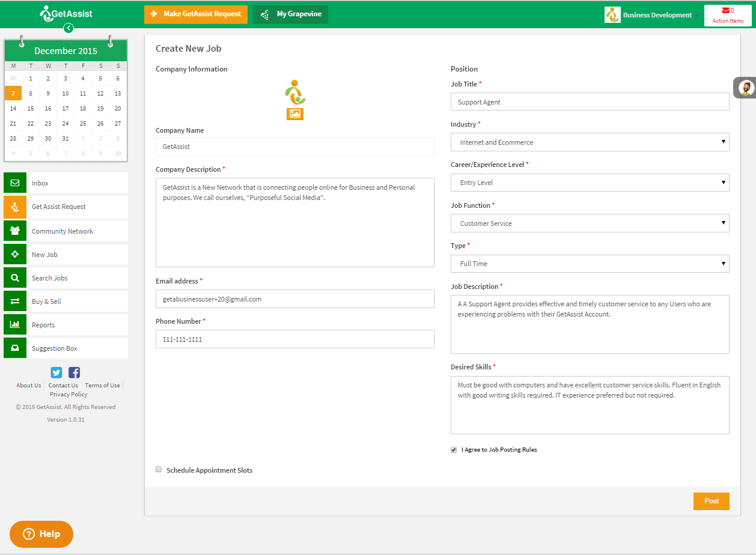This screenshot has width=756, height=555.
Task: Open the Contact Us link
Action: coord(63,386)
